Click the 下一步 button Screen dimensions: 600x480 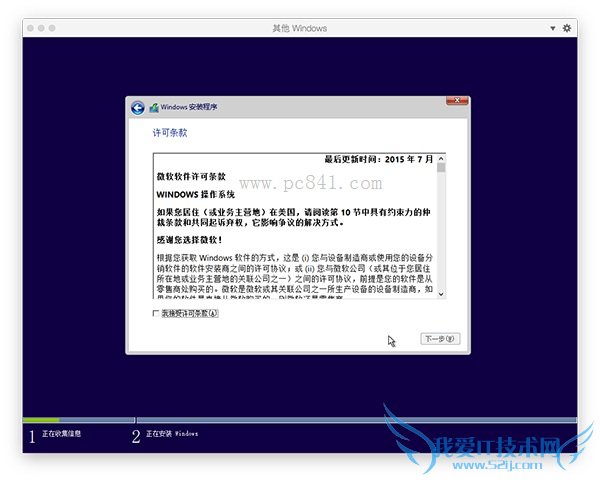[x=440, y=339]
